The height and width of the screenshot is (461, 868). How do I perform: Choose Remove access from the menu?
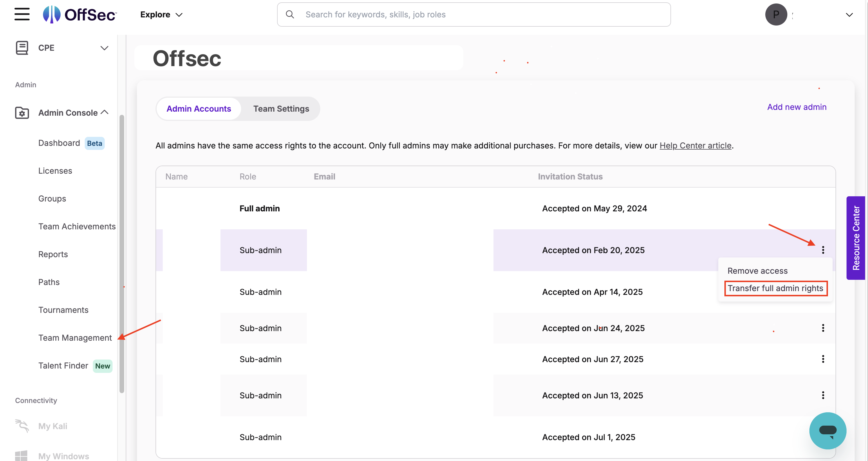tap(757, 271)
